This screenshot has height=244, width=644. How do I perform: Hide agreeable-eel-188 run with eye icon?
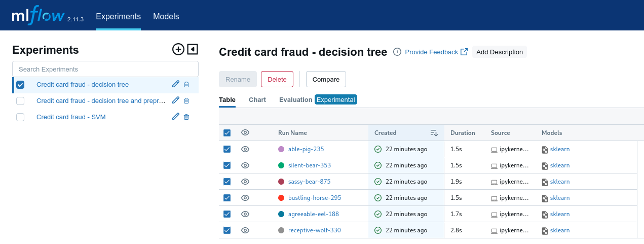coord(245,214)
